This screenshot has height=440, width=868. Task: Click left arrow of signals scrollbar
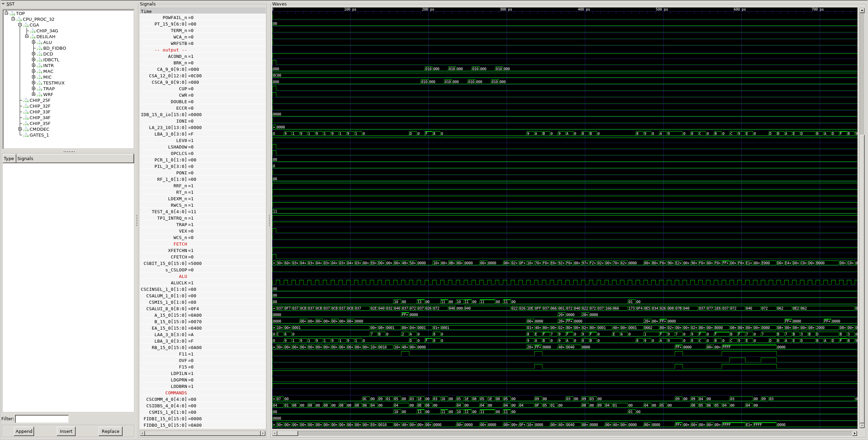click(143, 434)
